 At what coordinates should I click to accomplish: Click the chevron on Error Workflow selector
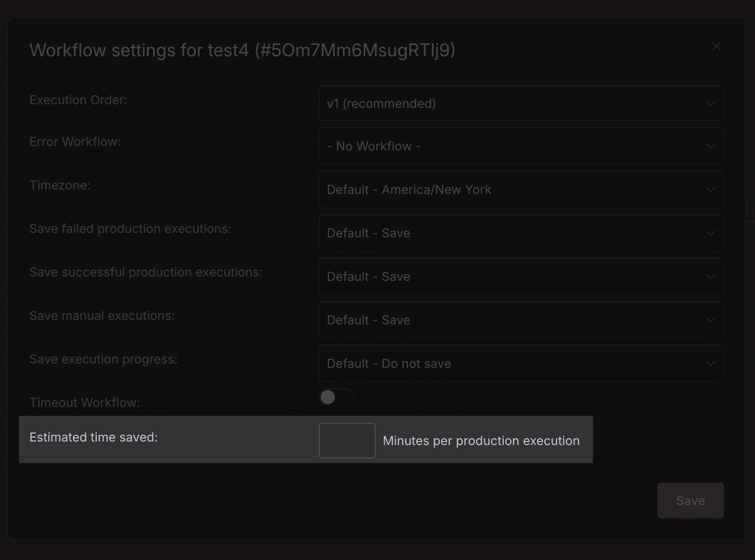click(711, 146)
